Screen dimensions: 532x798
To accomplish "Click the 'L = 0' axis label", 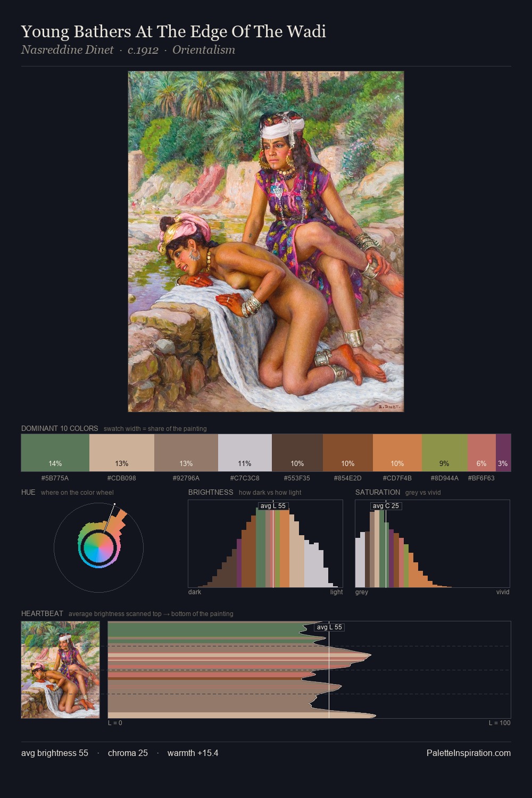I will pyautogui.click(x=115, y=723).
